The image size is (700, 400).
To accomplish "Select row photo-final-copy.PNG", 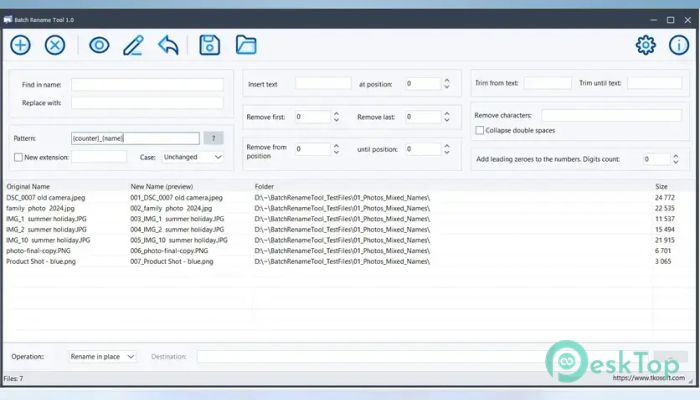I will pyautogui.click(x=349, y=251).
